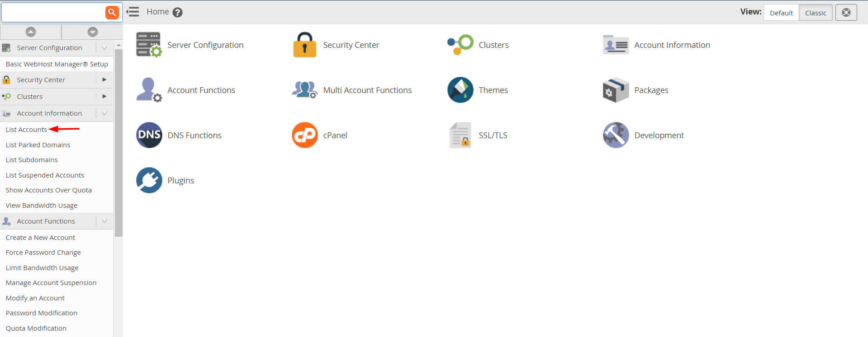Viewport: 868px width, 337px height.
Task: Open Basic WebHost Manager Setup
Action: [57, 64]
